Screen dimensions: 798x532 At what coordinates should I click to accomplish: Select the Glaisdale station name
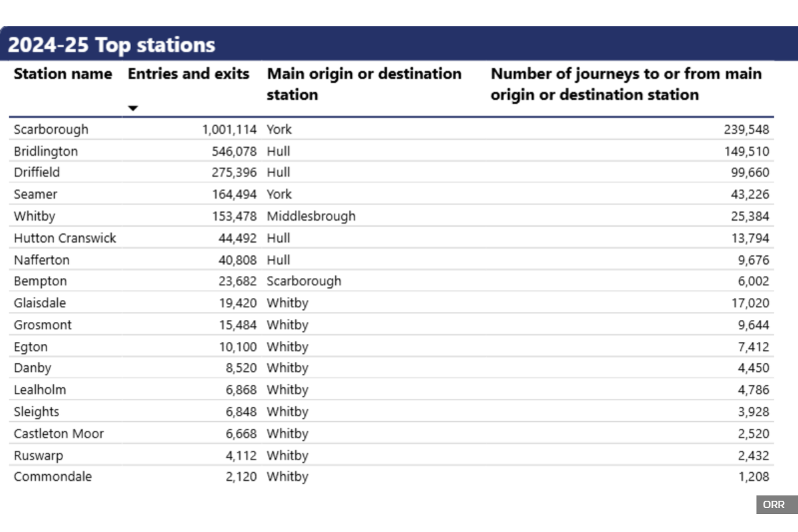click(x=40, y=303)
